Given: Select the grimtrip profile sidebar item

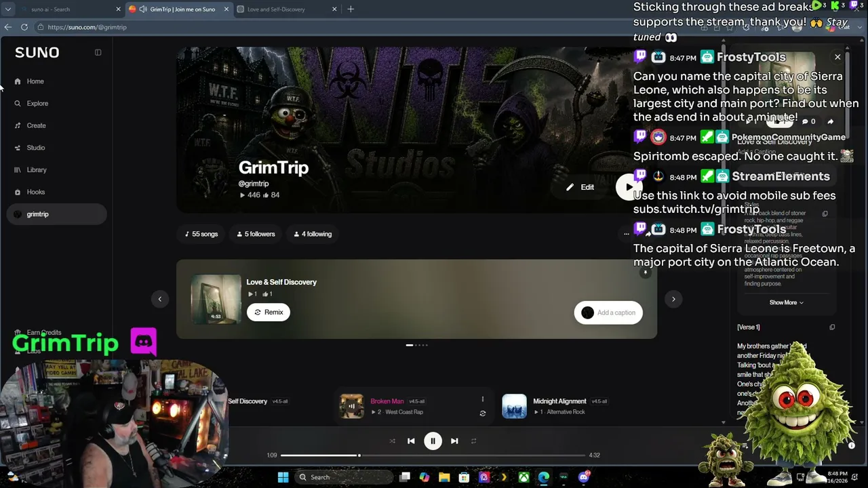Looking at the screenshot, I should 57,214.
